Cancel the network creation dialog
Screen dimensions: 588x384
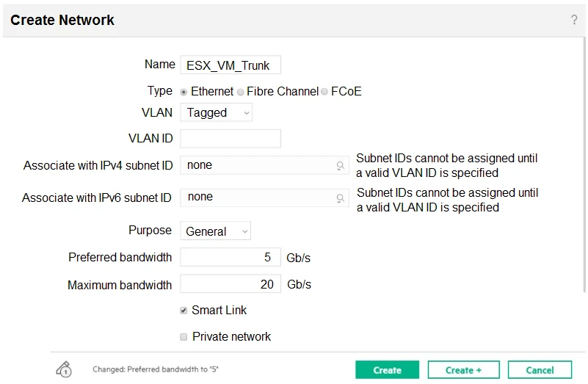540,370
